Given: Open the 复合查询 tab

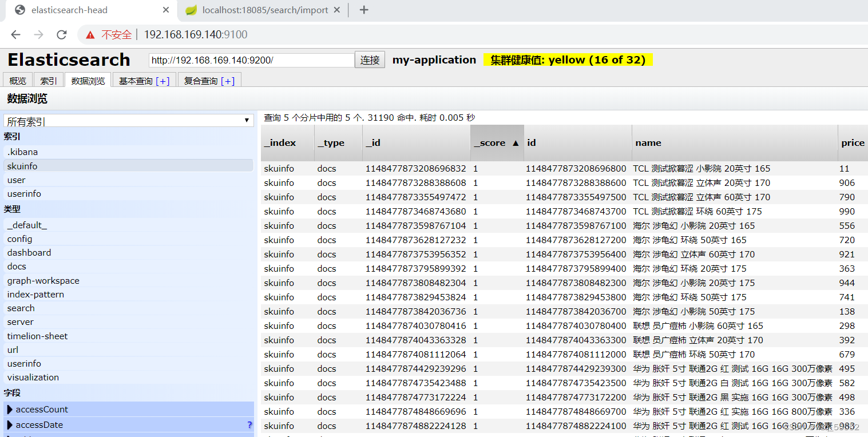Looking at the screenshot, I should (x=201, y=81).
